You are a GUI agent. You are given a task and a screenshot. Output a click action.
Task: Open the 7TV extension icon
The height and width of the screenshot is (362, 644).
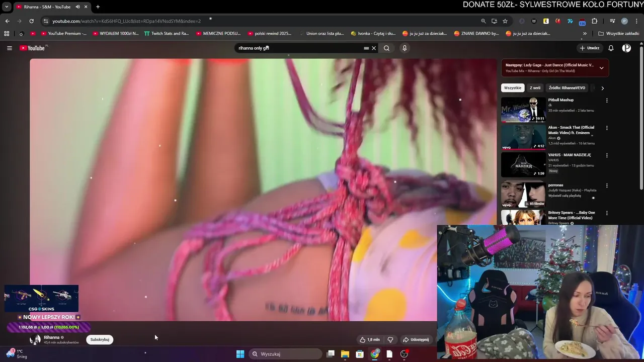pyautogui.click(x=570, y=21)
